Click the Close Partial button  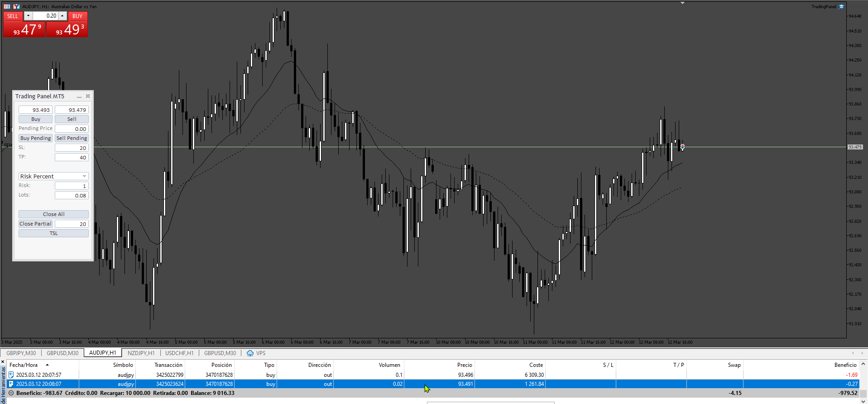pyautogui.click(x=35, y=224)
